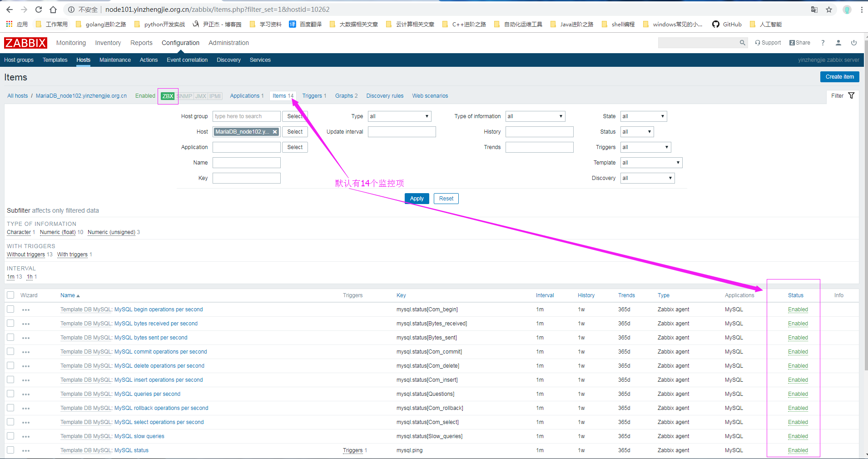This screenshot has width=868, height=459.
Task: Go to the Templates submenu
Action: [55, 60]
